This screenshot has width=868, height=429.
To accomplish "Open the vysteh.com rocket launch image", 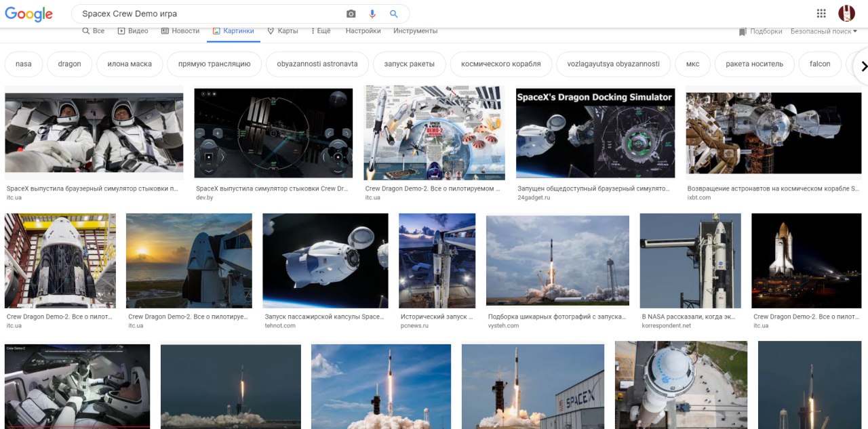I will 557,261.
